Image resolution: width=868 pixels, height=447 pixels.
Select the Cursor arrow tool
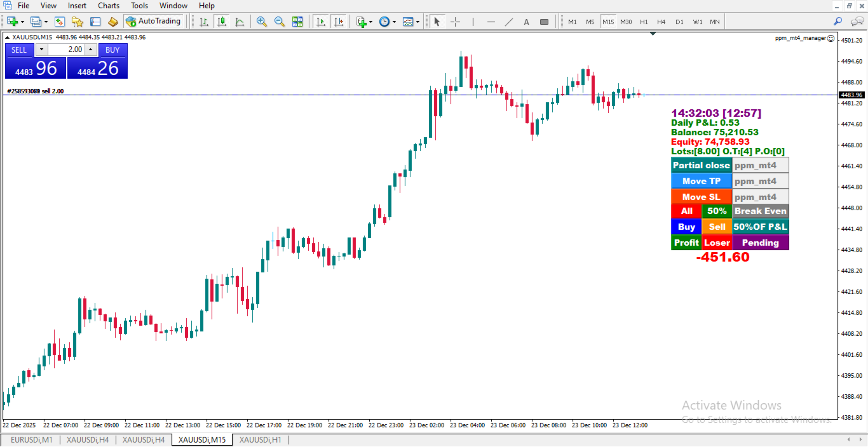[x=437, y=22]
